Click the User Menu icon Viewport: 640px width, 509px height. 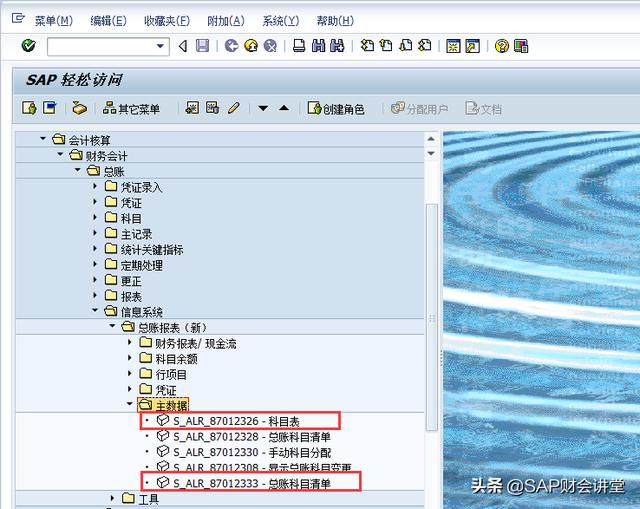click(x=29, y=108)
